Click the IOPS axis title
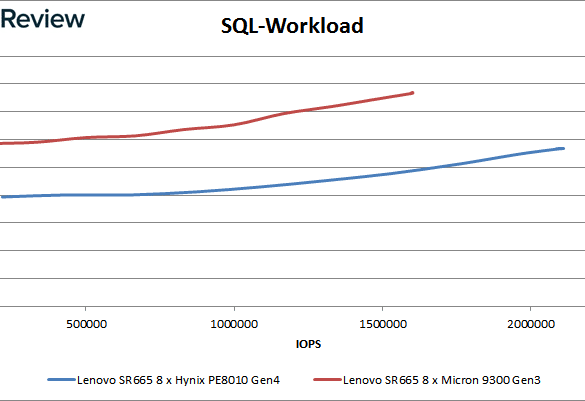This screenshot has height=401, width=585. (x=308, y=344)
